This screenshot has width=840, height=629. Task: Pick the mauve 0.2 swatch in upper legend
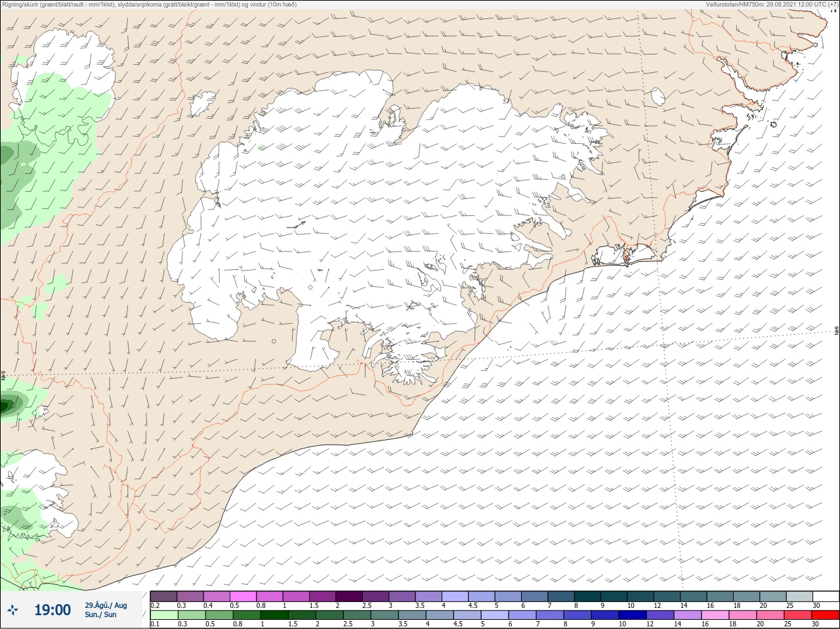(163, 596)
